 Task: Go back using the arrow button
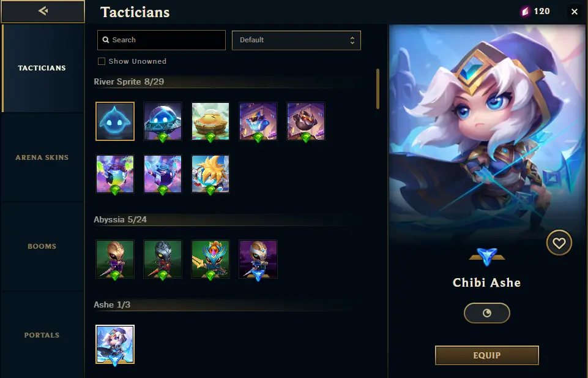pyautogui.click(x=43, y=11)
